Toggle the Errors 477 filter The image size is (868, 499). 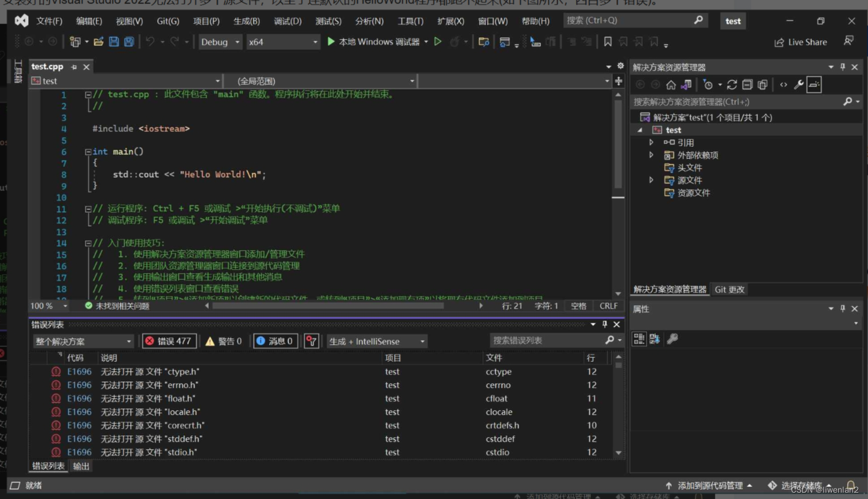pyautogui.click(x=169, y=341)
